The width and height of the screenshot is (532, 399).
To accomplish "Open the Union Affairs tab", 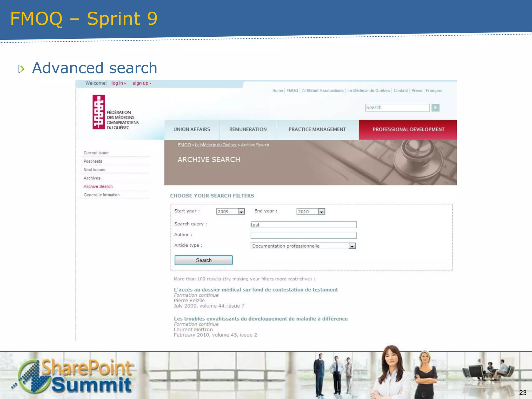I will click(192, 129).
